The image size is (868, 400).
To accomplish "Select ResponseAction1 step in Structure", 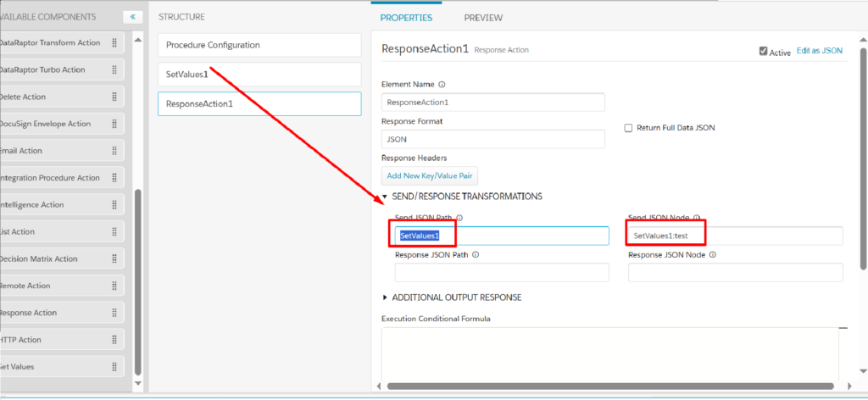I will click(259, 103).
